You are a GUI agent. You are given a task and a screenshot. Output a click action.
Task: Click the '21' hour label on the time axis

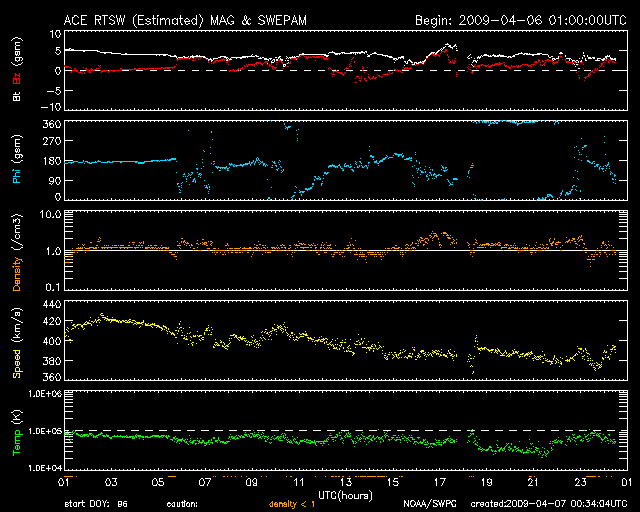pyautogui.click(x=533, y=483)
